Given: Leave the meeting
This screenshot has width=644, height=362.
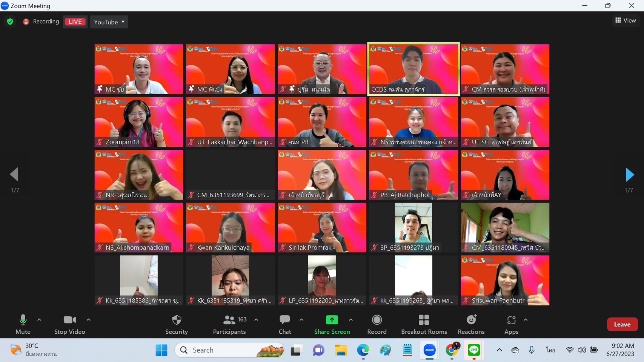Looking at the screenshot, I should point(622,324).
